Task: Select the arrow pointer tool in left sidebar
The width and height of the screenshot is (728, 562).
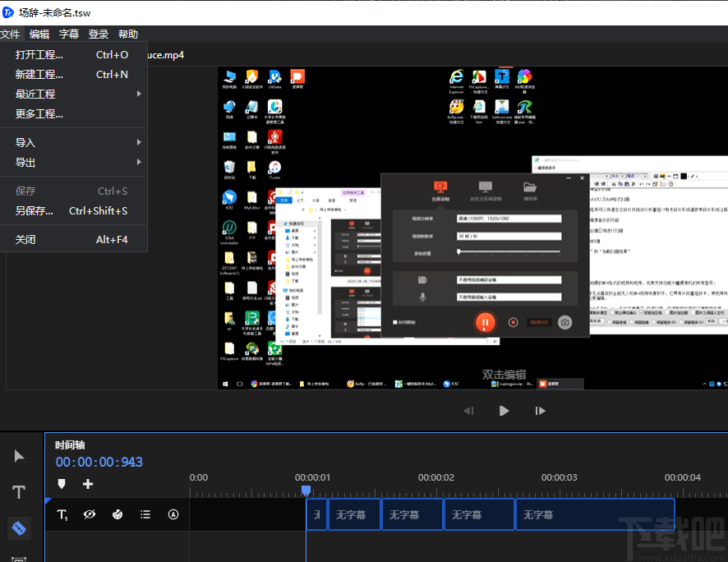Action: coord(19,456)
